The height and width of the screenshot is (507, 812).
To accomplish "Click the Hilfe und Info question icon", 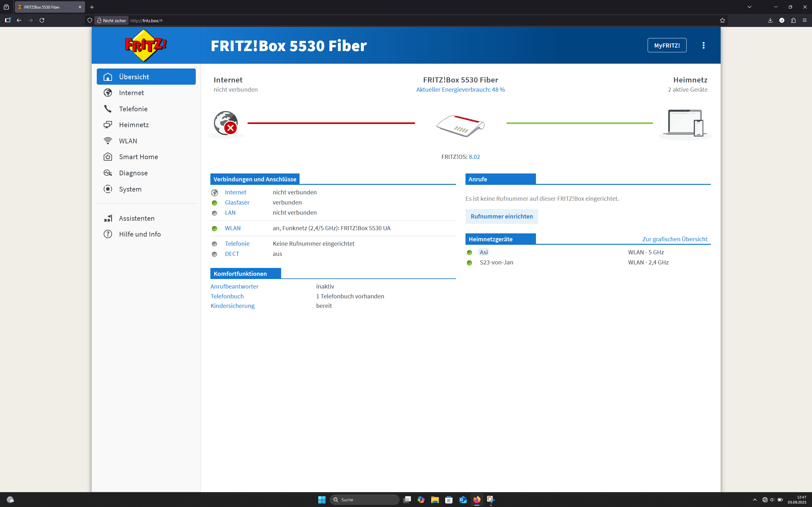I will [108, 234].
